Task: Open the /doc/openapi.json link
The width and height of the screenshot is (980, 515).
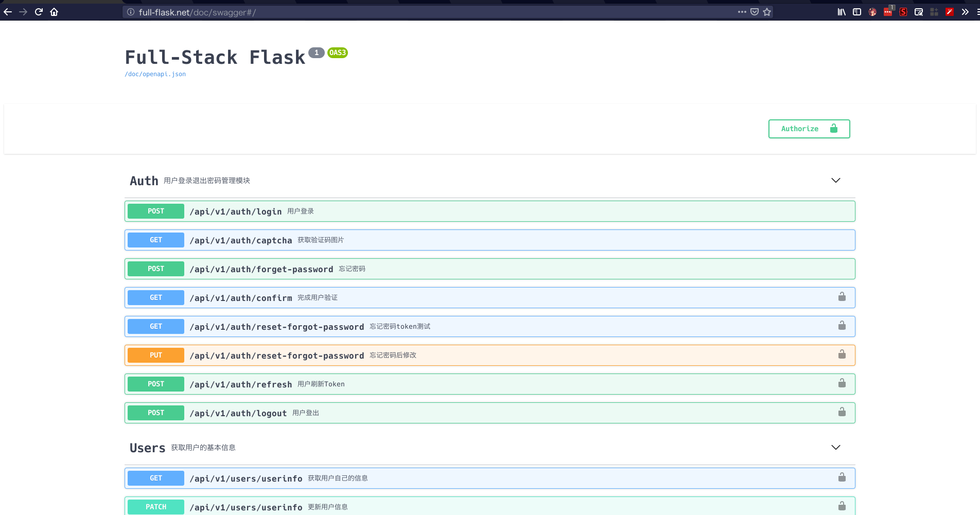Action: click(x=155, y=74)
